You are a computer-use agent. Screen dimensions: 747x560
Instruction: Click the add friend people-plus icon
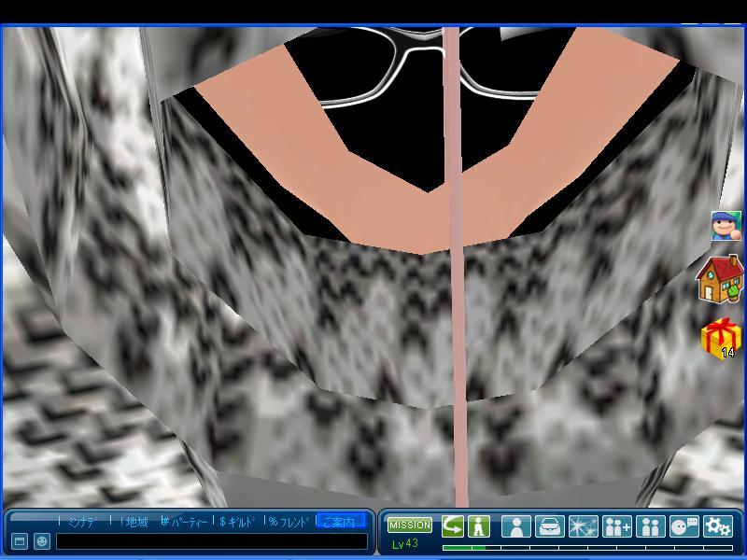[x=617, y=526]
